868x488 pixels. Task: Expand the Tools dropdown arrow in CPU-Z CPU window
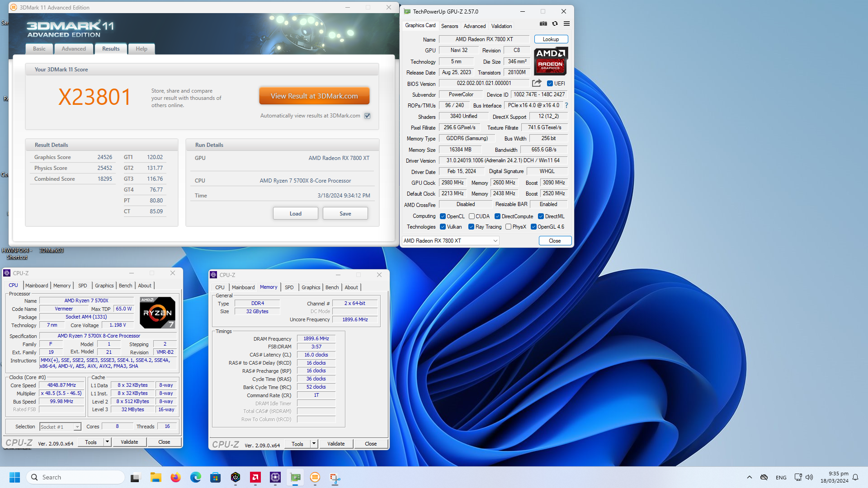107,442
